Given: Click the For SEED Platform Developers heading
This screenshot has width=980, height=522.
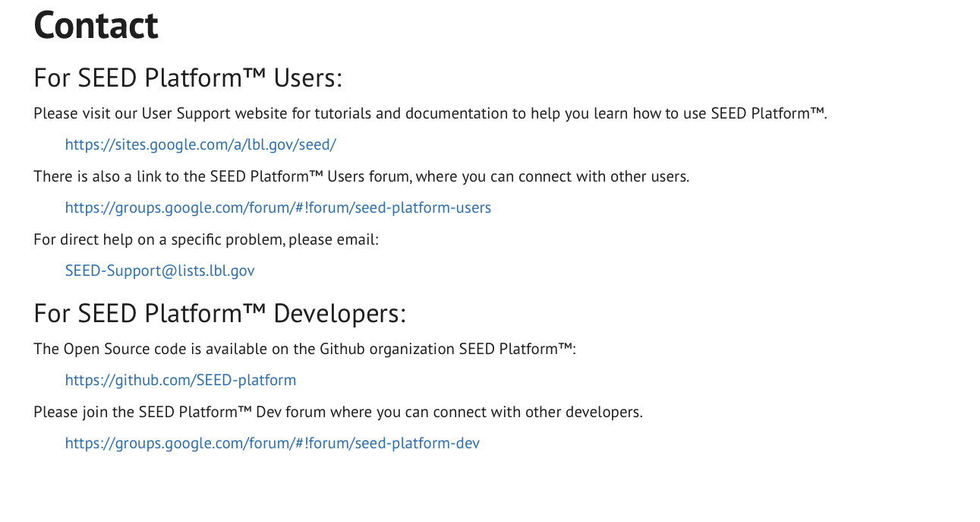Looking at the screenshot, I should coord(219,312).
